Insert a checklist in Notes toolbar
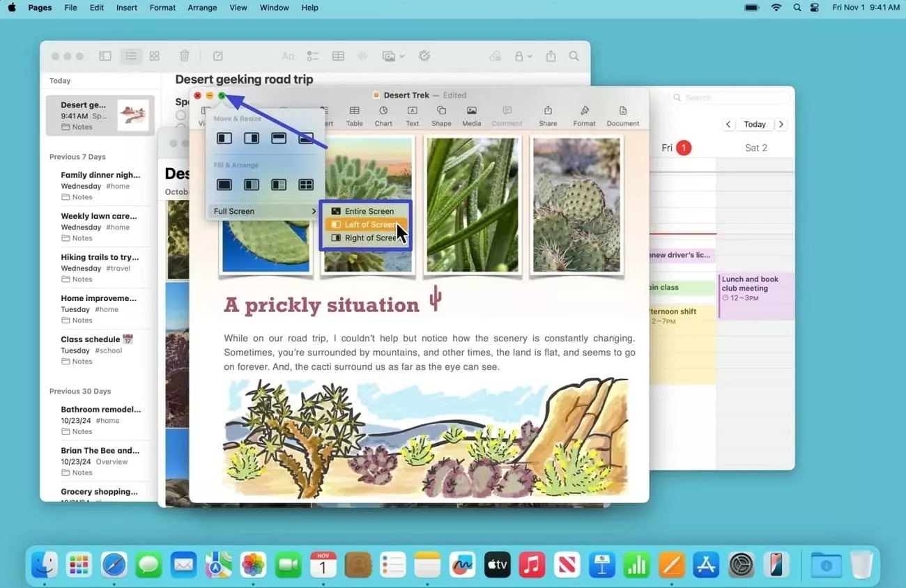The height and width of the screenshot is (588, 906). pos(313,56)
